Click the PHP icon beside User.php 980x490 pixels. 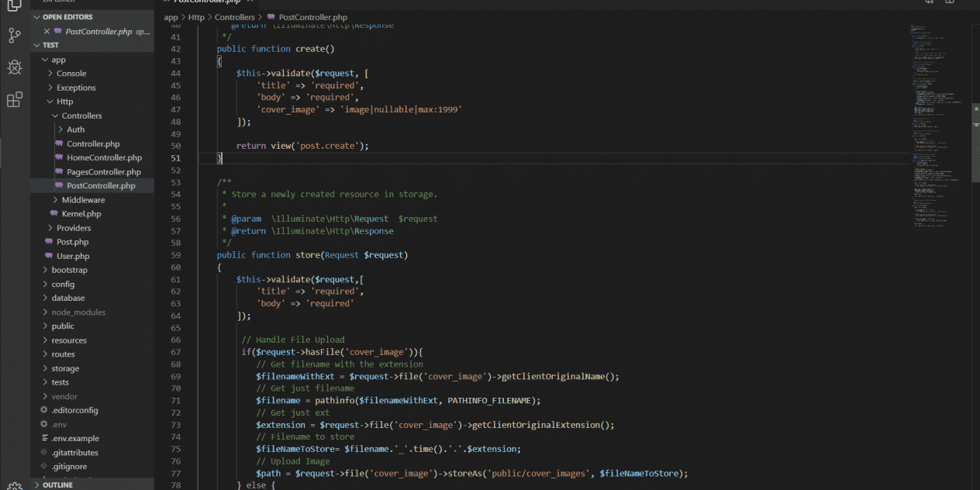pyautogui.click(x=49, y=256)
